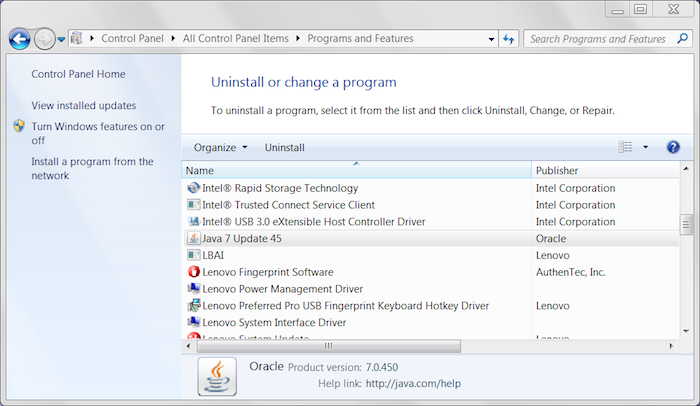Select Java 7 Update 45 entry
This screenshot has height=406, width=700.
pos(242,239)
